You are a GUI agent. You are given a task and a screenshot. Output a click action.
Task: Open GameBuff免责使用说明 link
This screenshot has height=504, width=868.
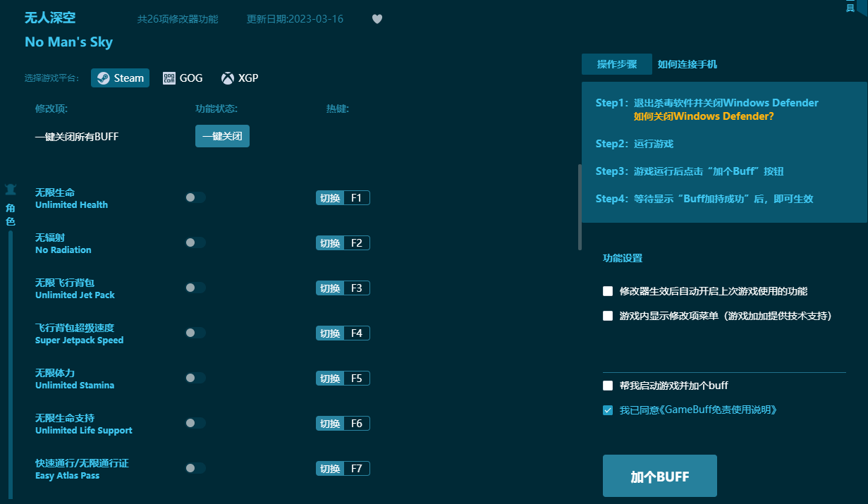click(x=719, y=410)
